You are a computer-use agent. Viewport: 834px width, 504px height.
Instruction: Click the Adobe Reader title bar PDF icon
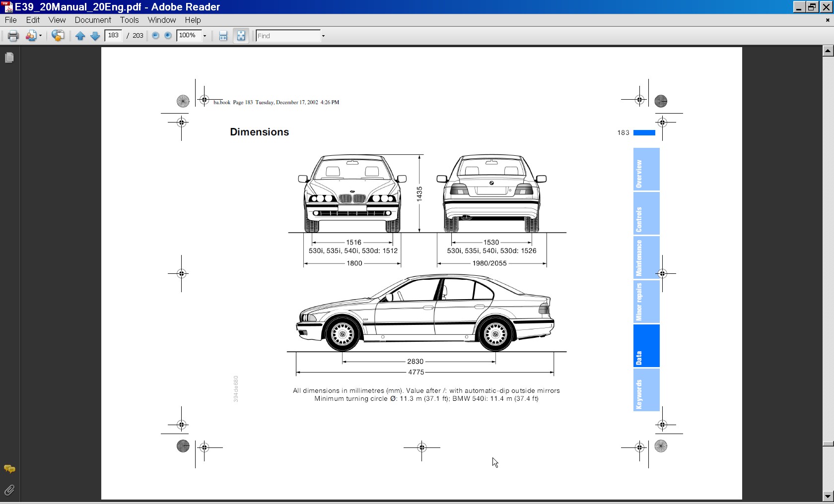[7, 7]
